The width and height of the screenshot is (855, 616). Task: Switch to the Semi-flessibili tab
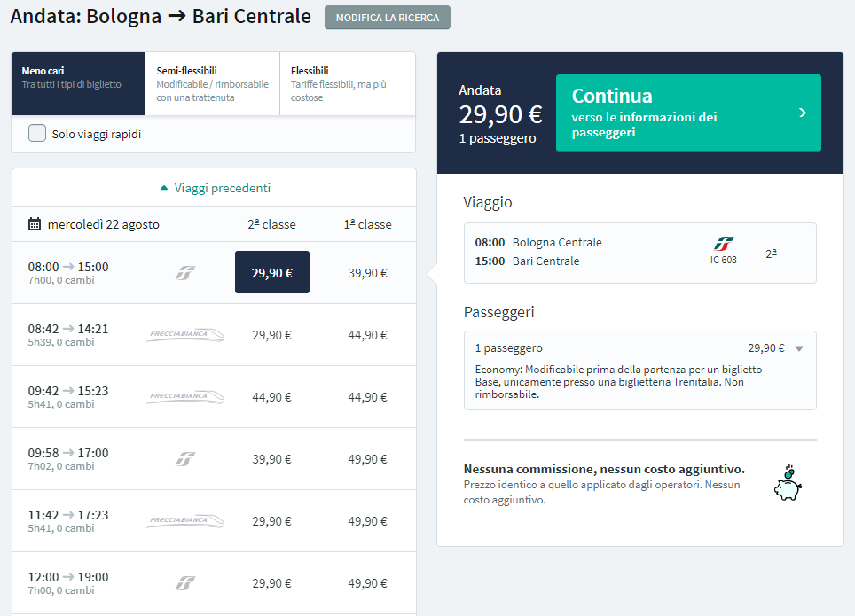[213, 84]
